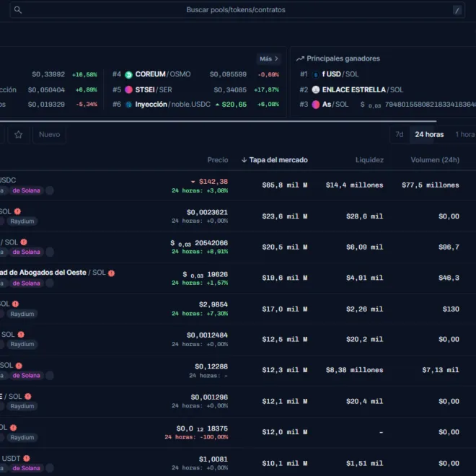Screen dimensions: 476x476
Task: Click de Solana tag in Abogados del Oeste row
Action: [x=27, y=283]
